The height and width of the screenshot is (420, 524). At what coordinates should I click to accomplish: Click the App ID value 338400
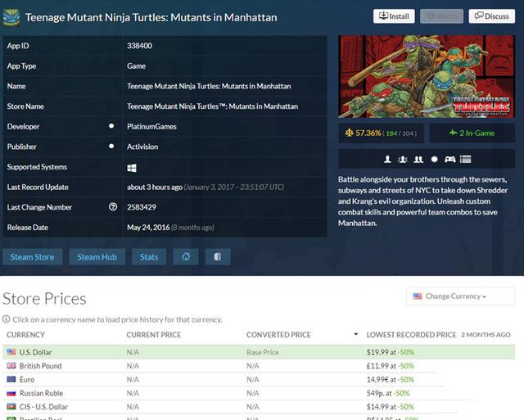pyautogui.click(x=139, y=46)
